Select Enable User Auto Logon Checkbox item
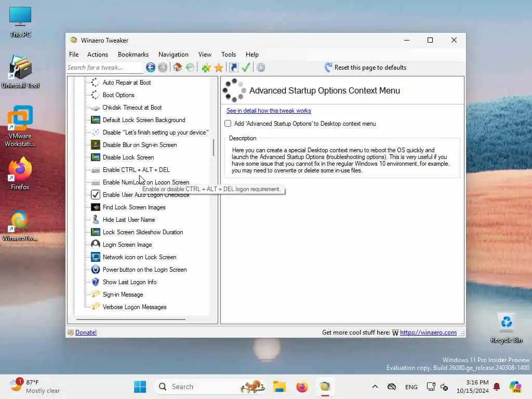The height and width of the screenshot is (399, 532). 146,195
